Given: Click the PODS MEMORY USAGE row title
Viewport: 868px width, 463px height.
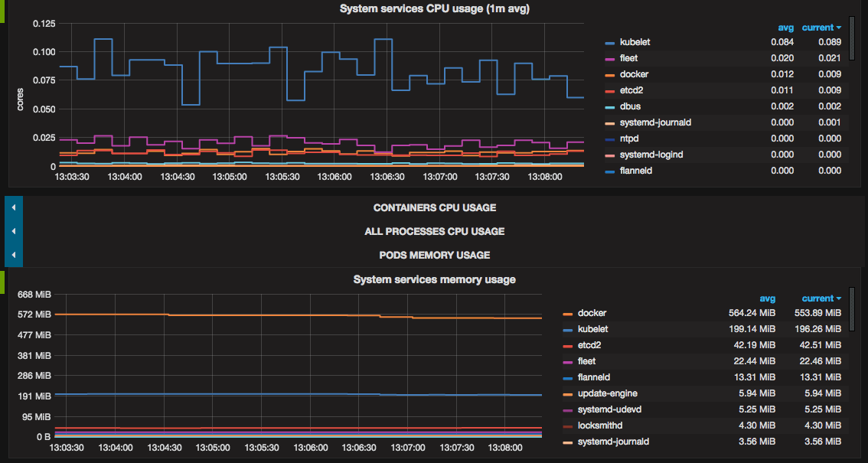Looking at the screenshot, I should (434, 255).
